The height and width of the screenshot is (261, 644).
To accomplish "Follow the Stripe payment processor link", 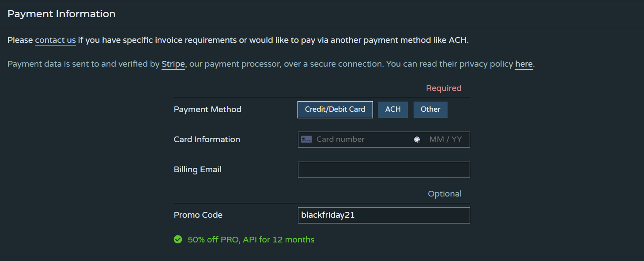I will (x=173, y=64).
